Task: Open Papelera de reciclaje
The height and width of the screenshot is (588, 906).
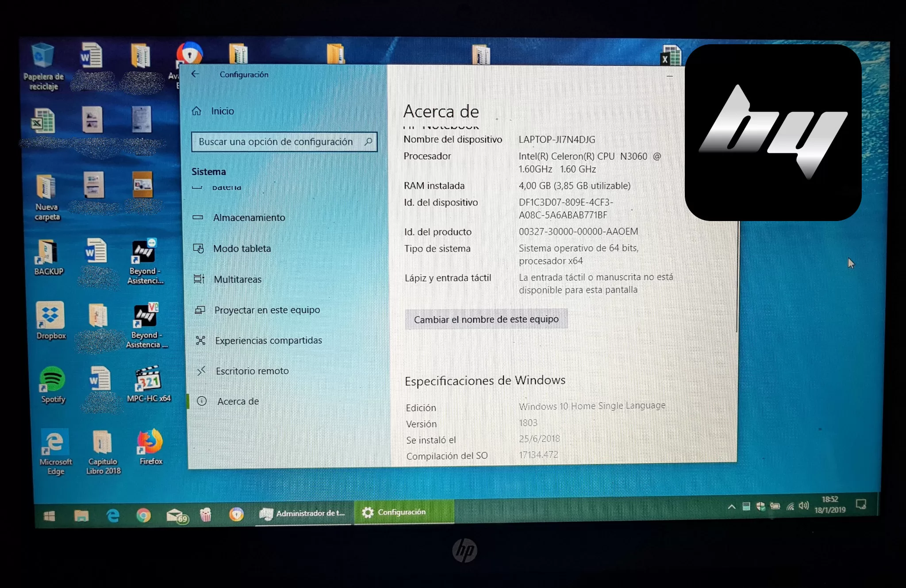Action: 43,57
